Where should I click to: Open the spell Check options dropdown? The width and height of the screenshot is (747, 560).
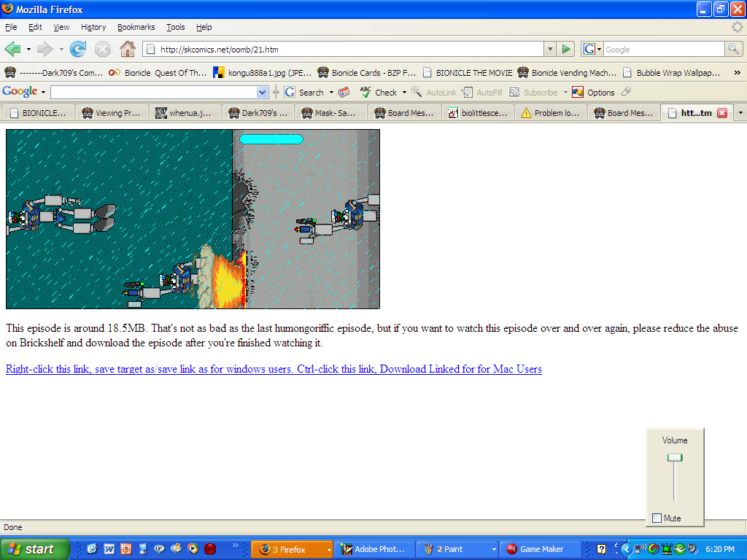click(404, 93)
